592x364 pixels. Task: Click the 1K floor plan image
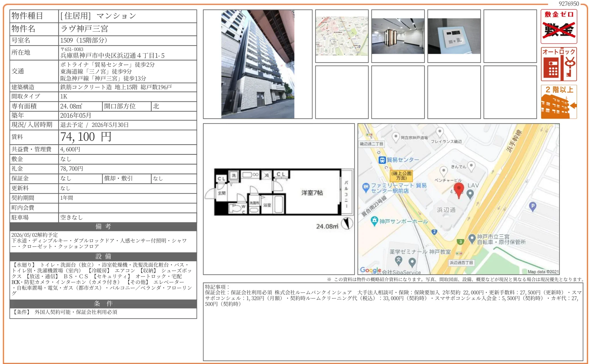tap(278, 192)
